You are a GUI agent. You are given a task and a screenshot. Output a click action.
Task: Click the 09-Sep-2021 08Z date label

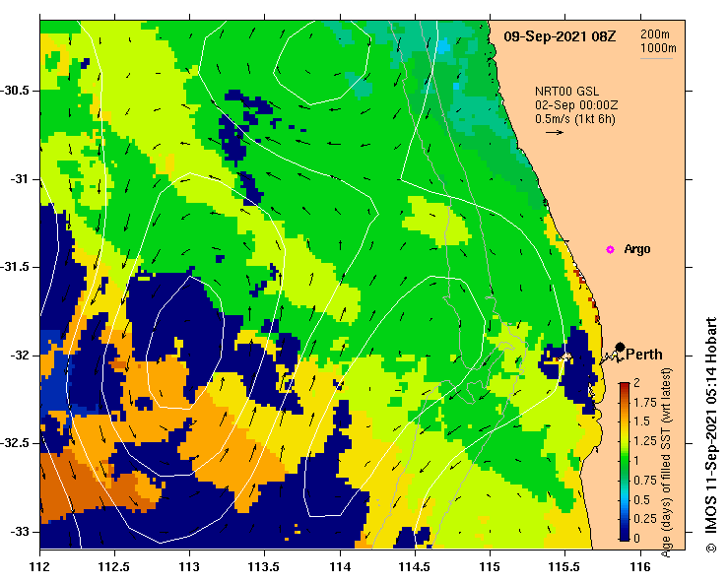[560, 36]
